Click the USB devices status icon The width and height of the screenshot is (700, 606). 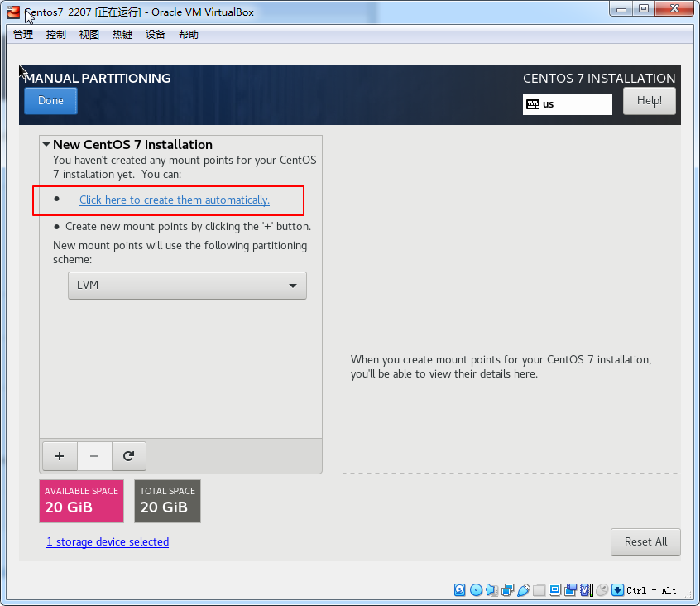click(523, 590)
